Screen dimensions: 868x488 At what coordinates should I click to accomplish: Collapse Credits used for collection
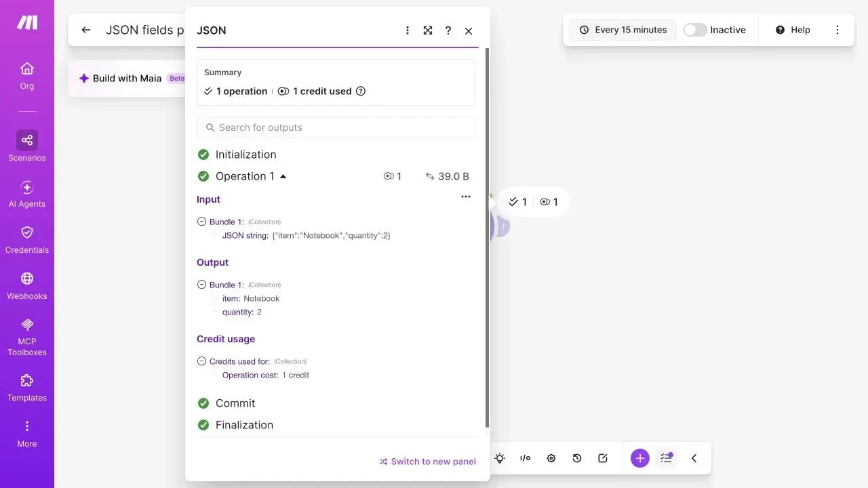click(201, 361)
